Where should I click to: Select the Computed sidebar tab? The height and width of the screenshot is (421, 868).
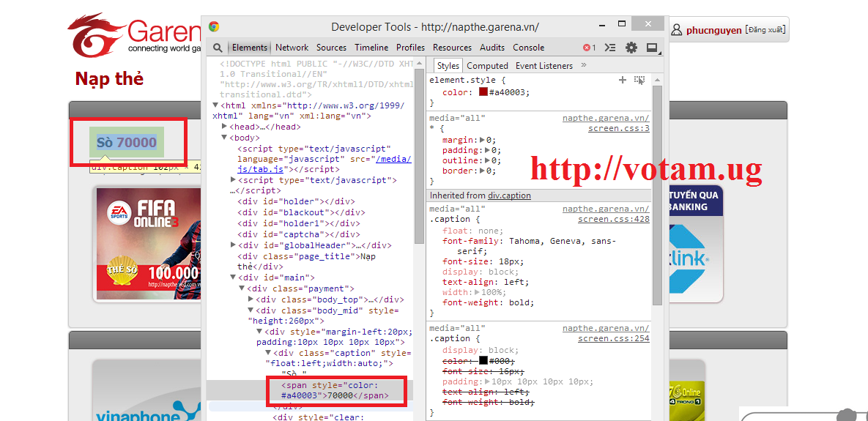487,65
